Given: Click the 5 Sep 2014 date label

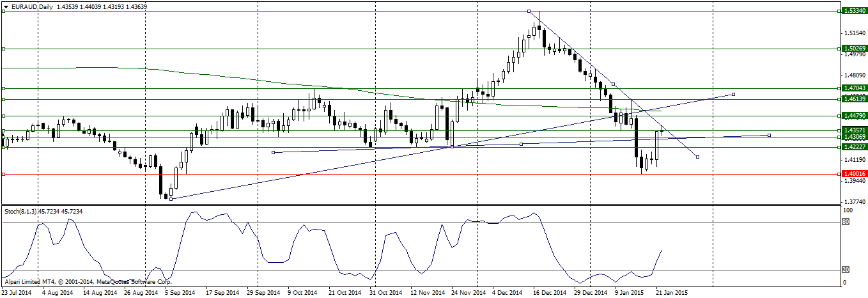Looking at the screenshot, I should (180, 293).
